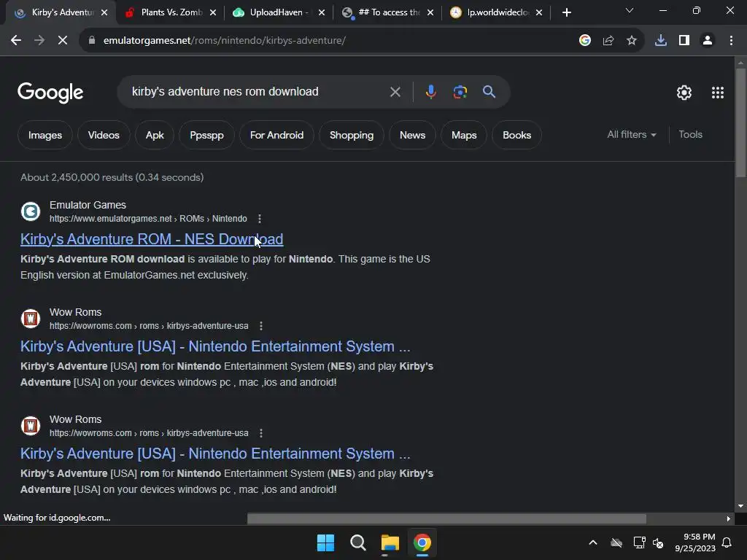Toggle the Chrome side panel icon
Screen dimensions: 747x560
coord(684,41)
